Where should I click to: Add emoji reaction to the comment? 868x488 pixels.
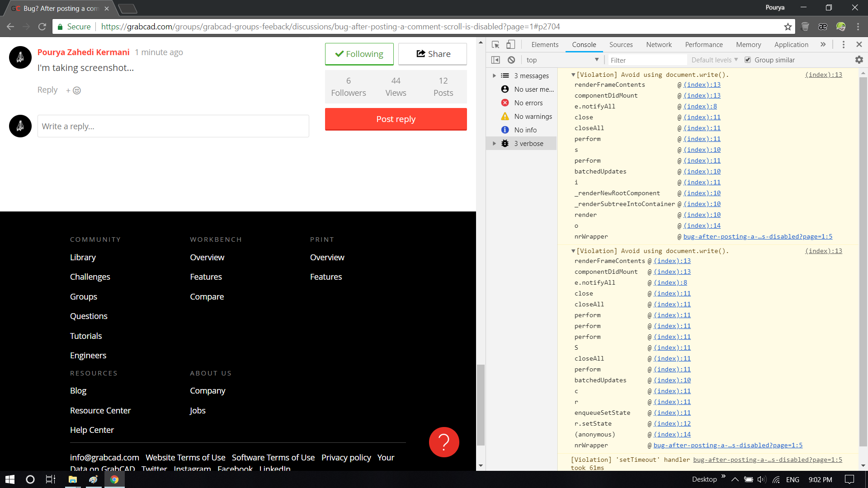(x=74, y=90)
